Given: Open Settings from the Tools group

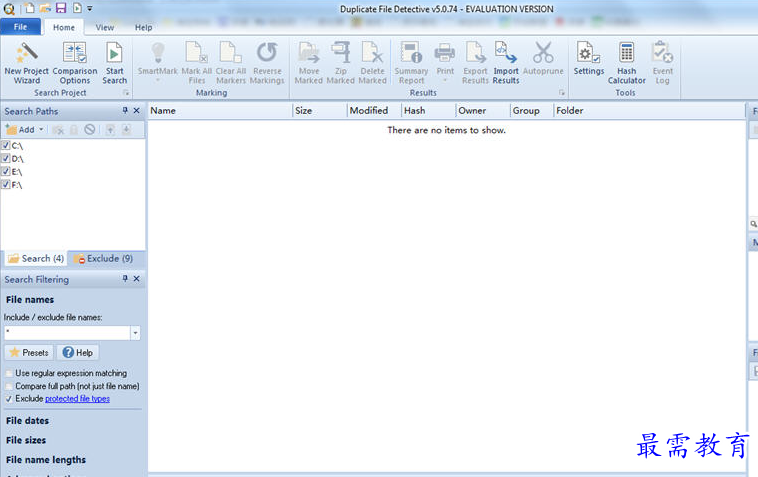Looking at the screenshot, I should (x=589, y=58).
